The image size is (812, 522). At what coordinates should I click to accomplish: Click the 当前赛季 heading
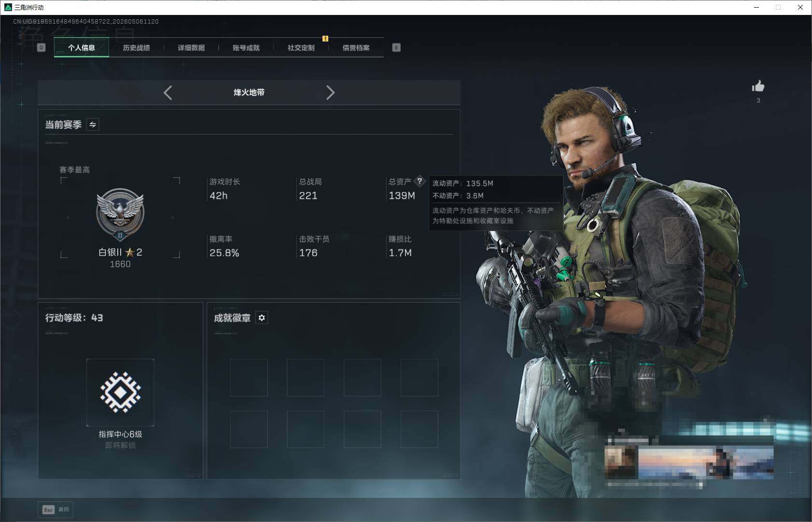[63, 125]
